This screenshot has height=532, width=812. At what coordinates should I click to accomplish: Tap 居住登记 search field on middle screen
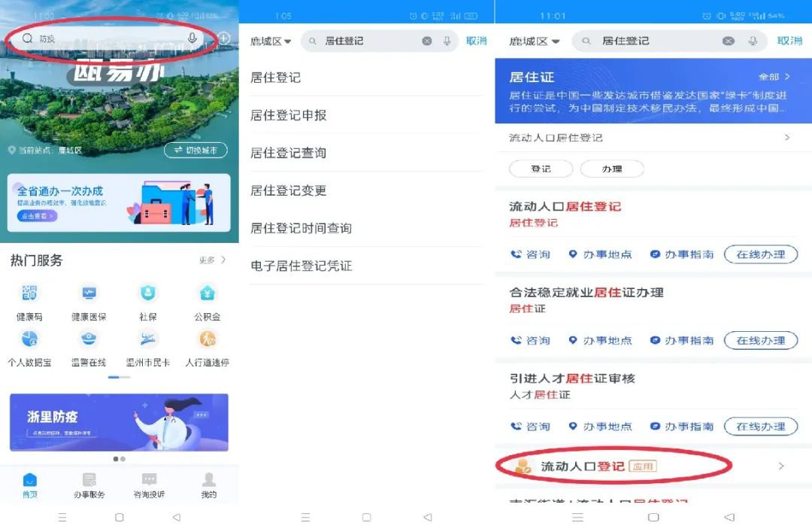379,41
